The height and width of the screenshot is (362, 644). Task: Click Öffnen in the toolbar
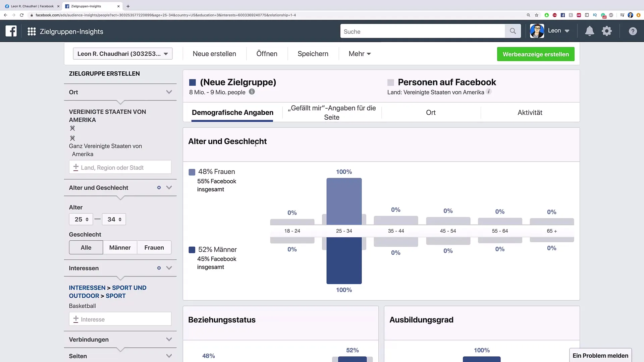click(267, 54)
